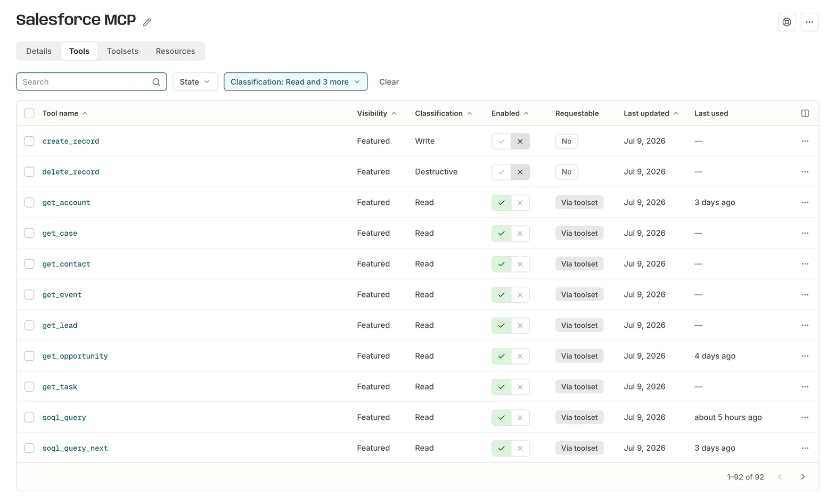Click 'about 5 hours ago' in soql_query row
835x504 pixels.
[728, 418]
